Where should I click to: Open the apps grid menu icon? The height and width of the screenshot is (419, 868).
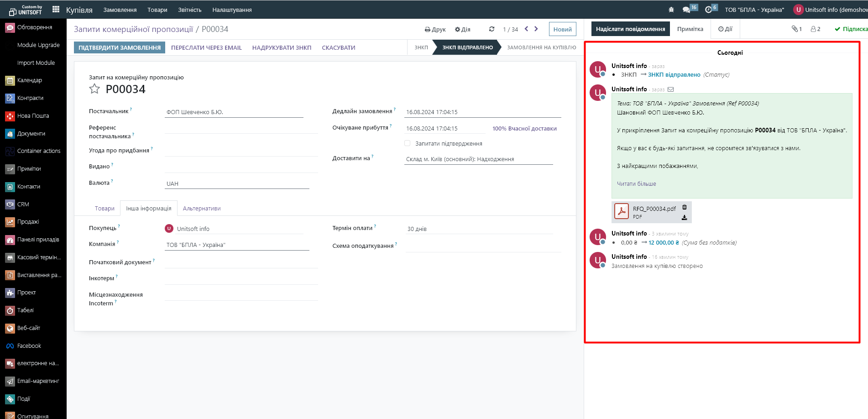[56, 10]
